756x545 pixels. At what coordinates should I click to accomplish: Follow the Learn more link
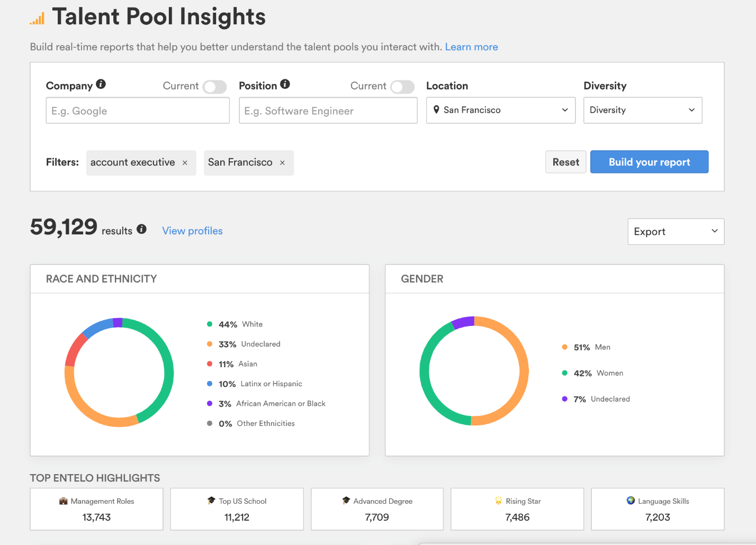tap(472, 47)
